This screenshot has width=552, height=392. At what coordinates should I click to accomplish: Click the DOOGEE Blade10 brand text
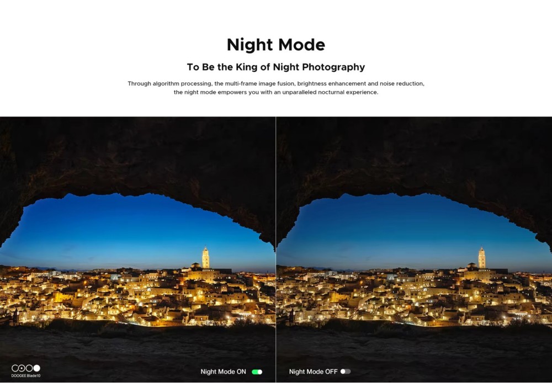pyautogui.click(x=26, y=376)
